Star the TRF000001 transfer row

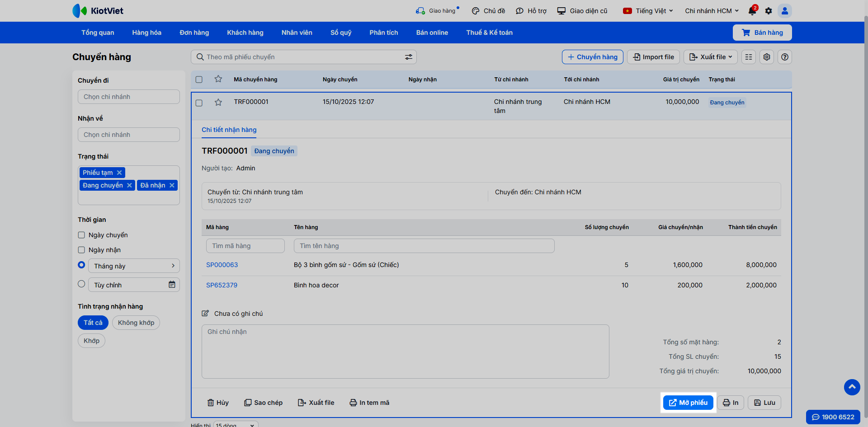(x=218, y=102)
